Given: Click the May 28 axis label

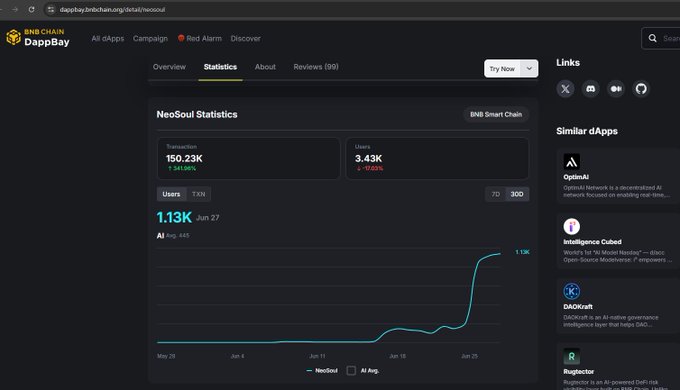Looking at the screenshot, I should pyautogui.click(x=166, y=356).
